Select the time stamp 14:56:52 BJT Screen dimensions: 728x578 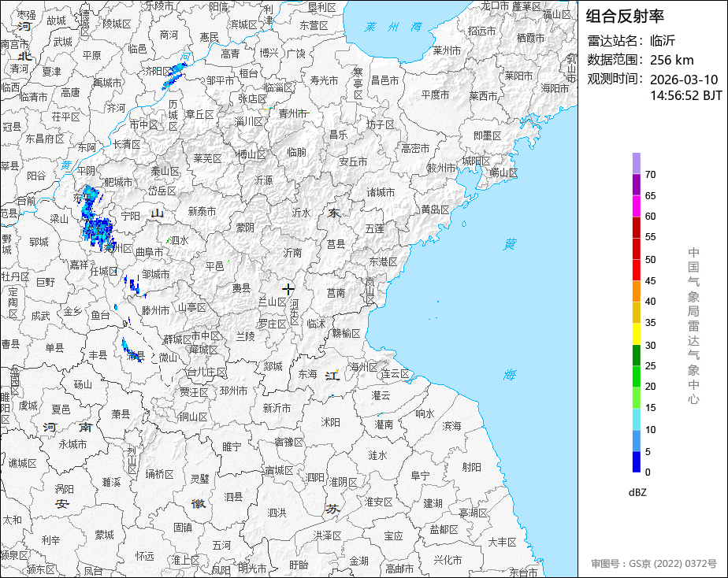(x=685, y=95)
